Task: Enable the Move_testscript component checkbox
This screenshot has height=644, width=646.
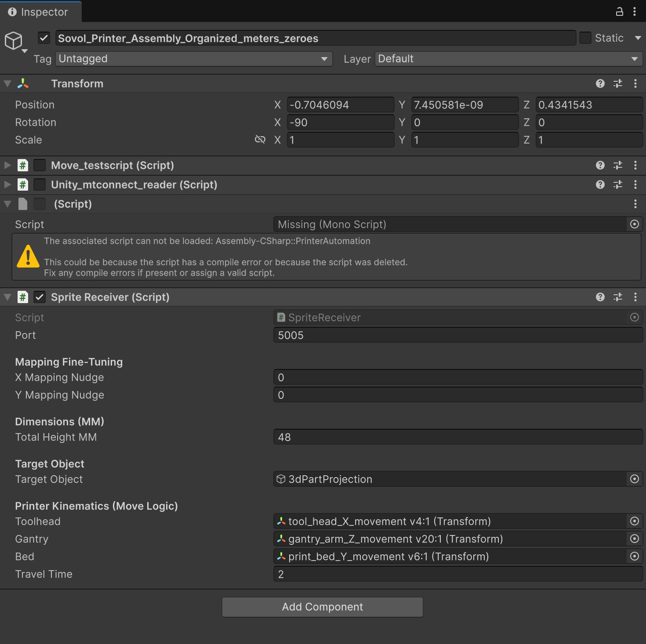Action: click(x=40, y=165)
